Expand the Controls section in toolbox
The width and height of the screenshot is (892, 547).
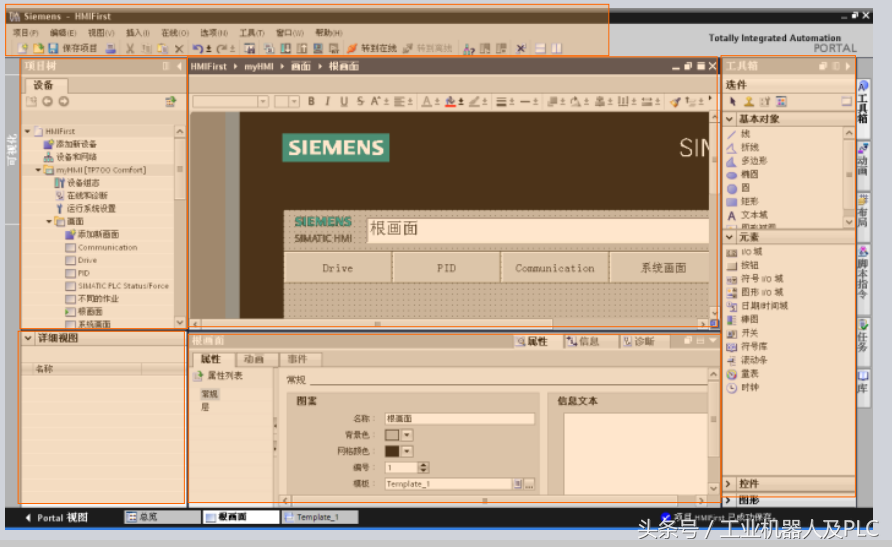(728, 484)
